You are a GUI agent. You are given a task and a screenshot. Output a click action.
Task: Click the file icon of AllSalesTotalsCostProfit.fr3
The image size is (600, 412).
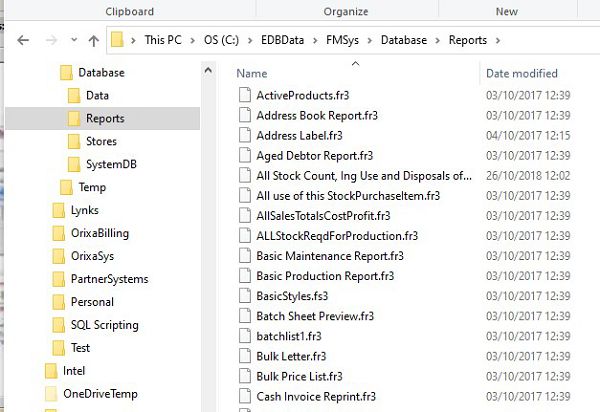[x=245, y=215]
